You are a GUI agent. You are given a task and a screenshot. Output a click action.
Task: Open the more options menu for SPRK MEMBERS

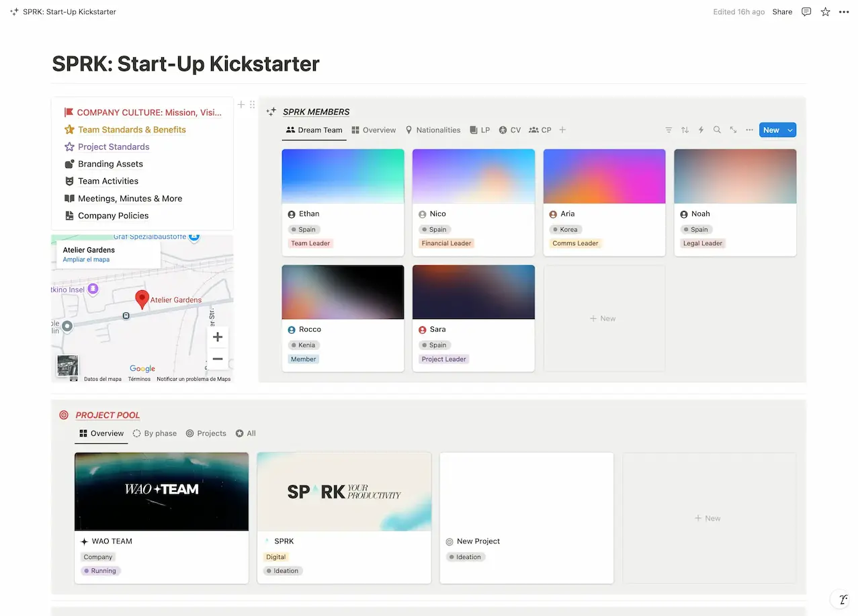(x=749, y=130)
